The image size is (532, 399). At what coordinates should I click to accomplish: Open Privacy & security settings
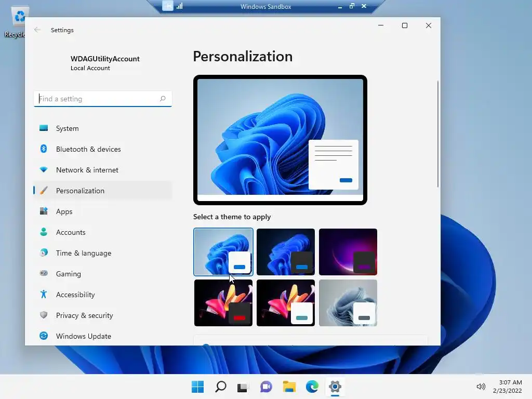[x=102, y=315]
